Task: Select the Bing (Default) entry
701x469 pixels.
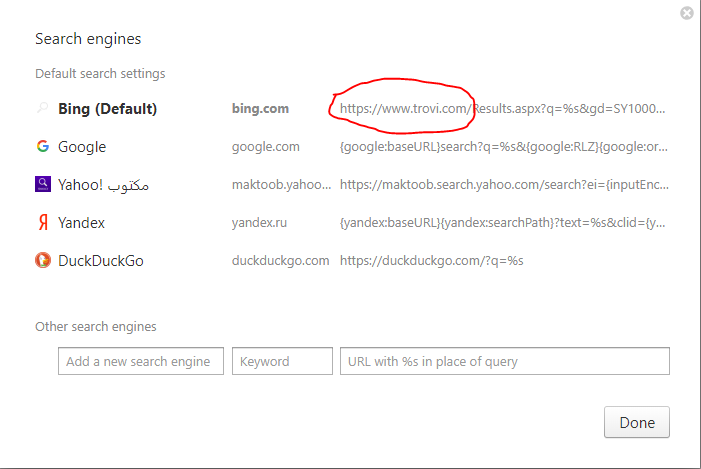Action: pyautogui.click(x=107, y=109)
